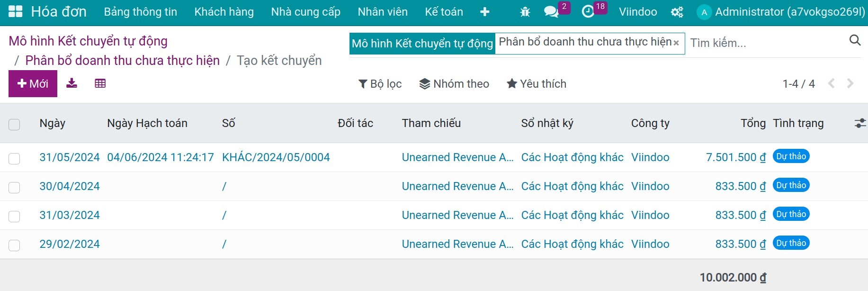Sort by the Tình trạng column header
The height and width of the screenshot is (291, 868).
tap(798, 123)
